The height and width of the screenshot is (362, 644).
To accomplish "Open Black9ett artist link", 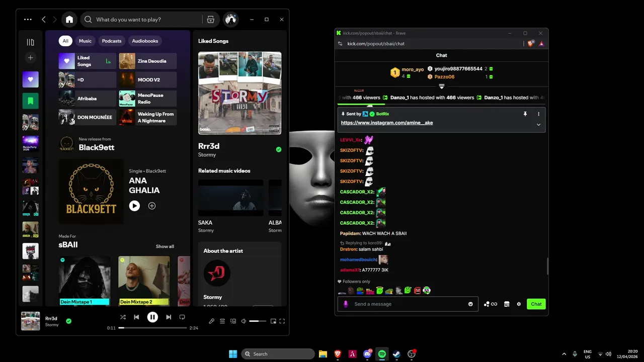I will pyautogui.click(x=97, y=147).
